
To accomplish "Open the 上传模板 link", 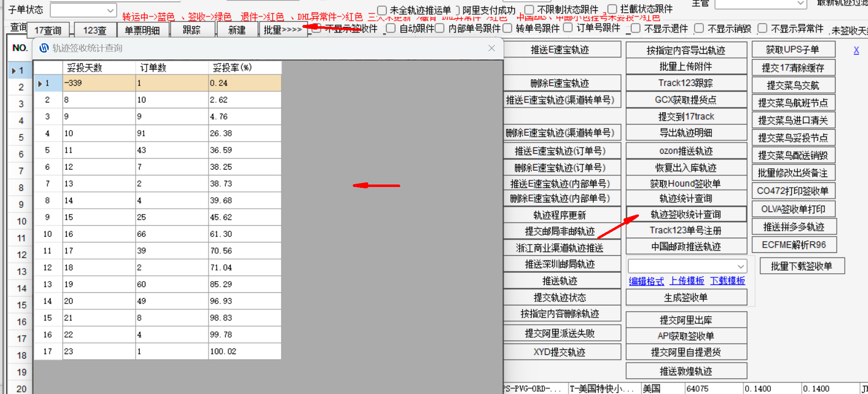I will 686,281.
